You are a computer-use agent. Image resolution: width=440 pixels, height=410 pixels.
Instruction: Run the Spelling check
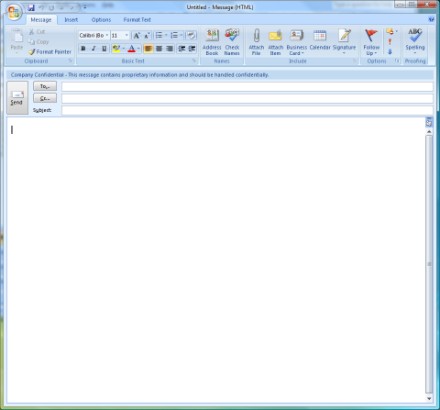pos(415,41)
